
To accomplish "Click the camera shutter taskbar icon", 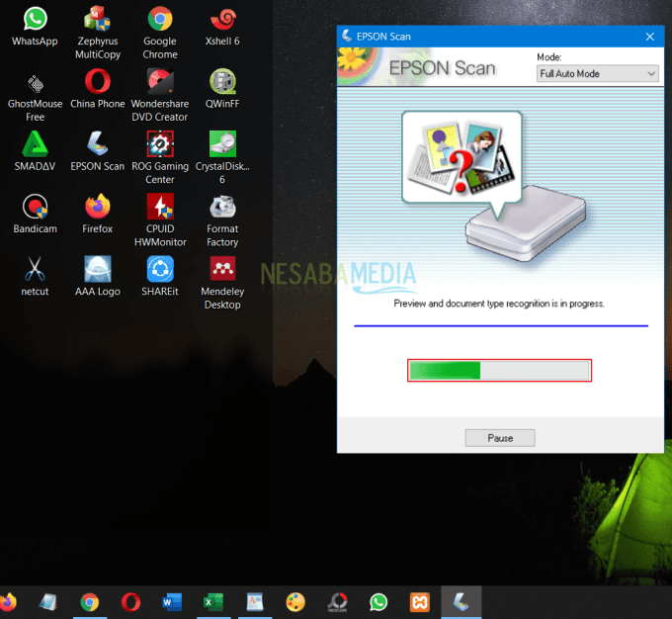I will (337, 602).
